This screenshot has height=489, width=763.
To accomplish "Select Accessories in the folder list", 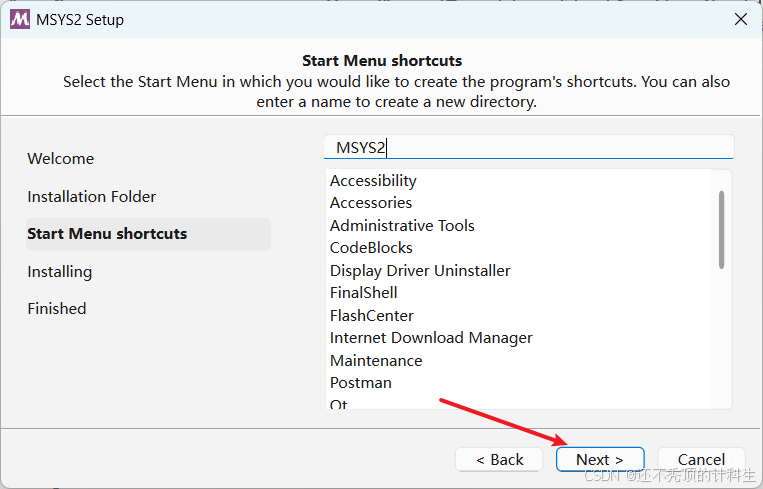I will coord(518,203).
